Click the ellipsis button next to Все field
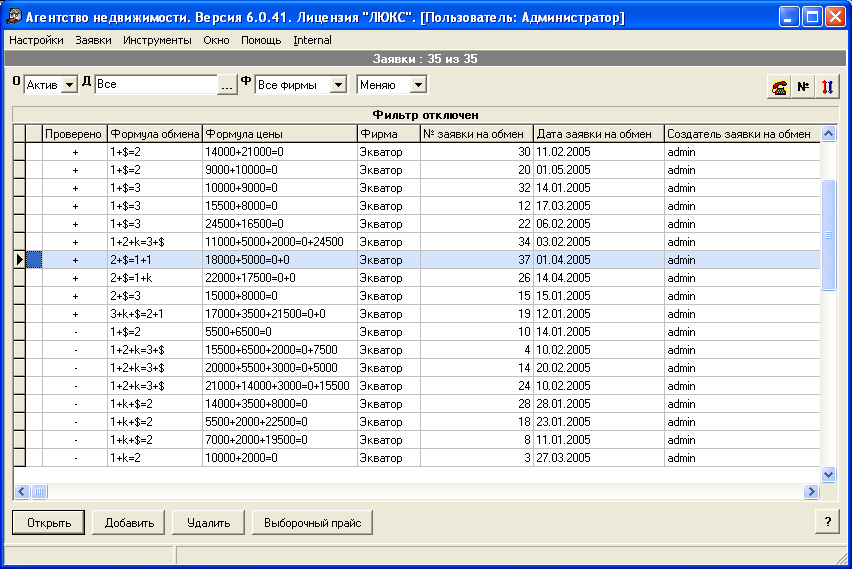Screen dimensions: 852x569 tap(227, 85)
